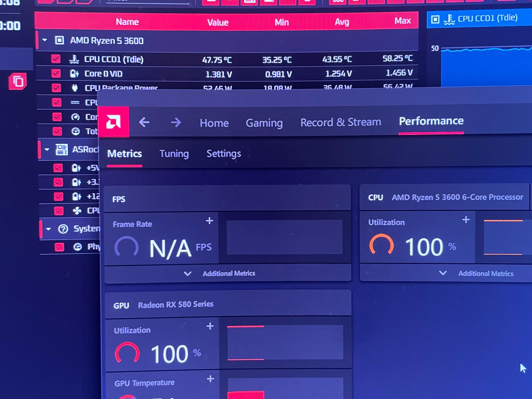The image size is (532, 399).
Task: Toggle the checkbox on the +12 row
Action: [x=58, y=196]
